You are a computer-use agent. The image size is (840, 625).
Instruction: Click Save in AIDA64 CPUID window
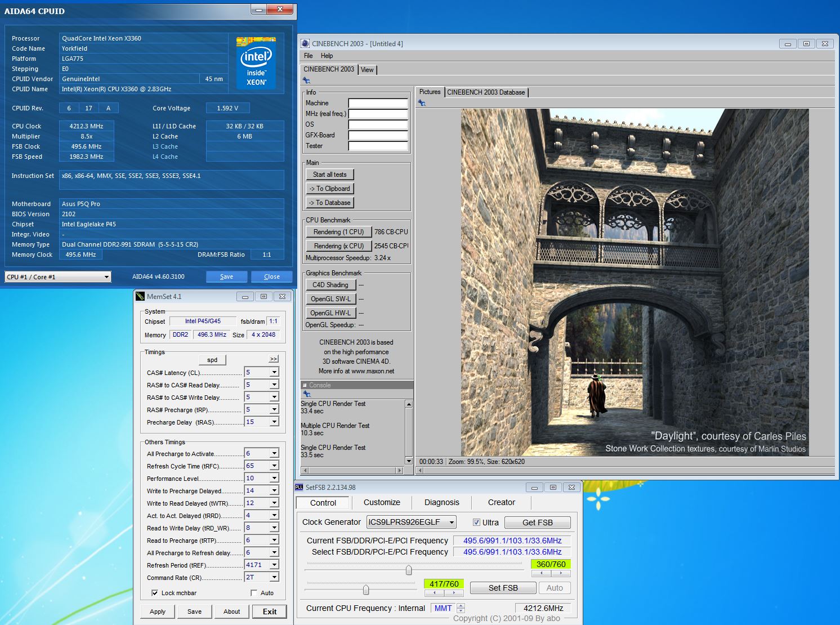coord(226,276)
